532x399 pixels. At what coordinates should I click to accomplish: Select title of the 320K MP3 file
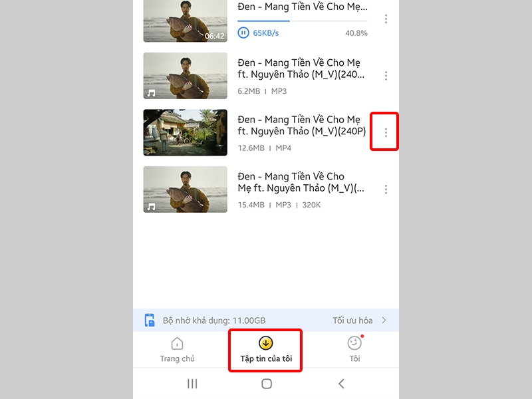301,182
